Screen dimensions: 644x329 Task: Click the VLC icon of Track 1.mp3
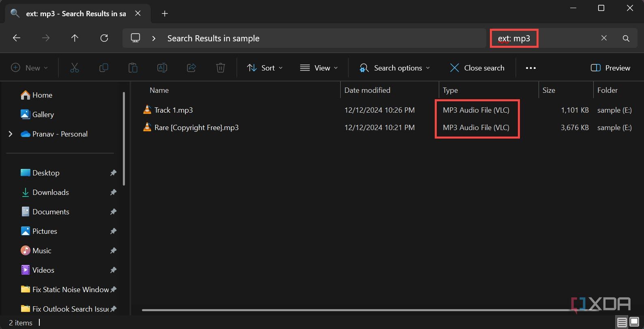tap(147, 110)
